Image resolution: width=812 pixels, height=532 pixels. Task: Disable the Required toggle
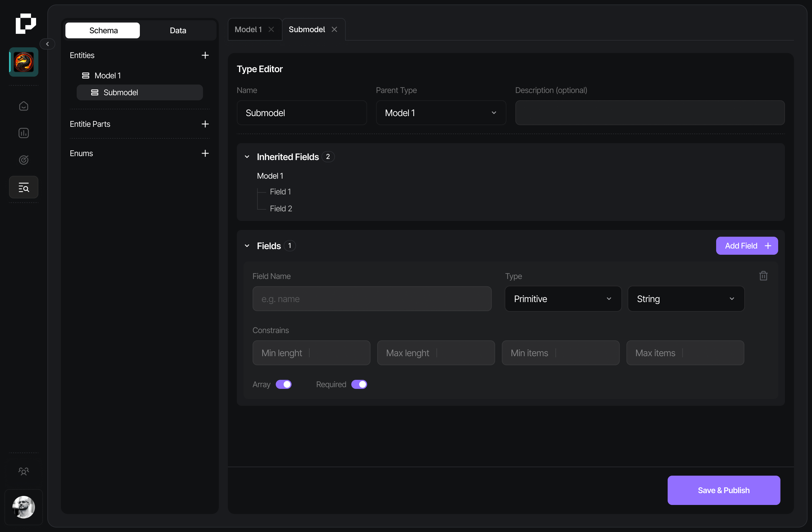(x=359, y=384)
